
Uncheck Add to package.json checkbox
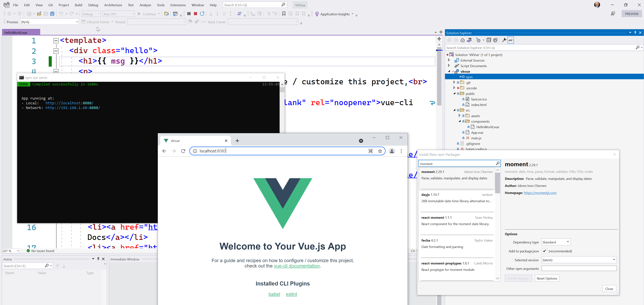click(x=544, y=251)
